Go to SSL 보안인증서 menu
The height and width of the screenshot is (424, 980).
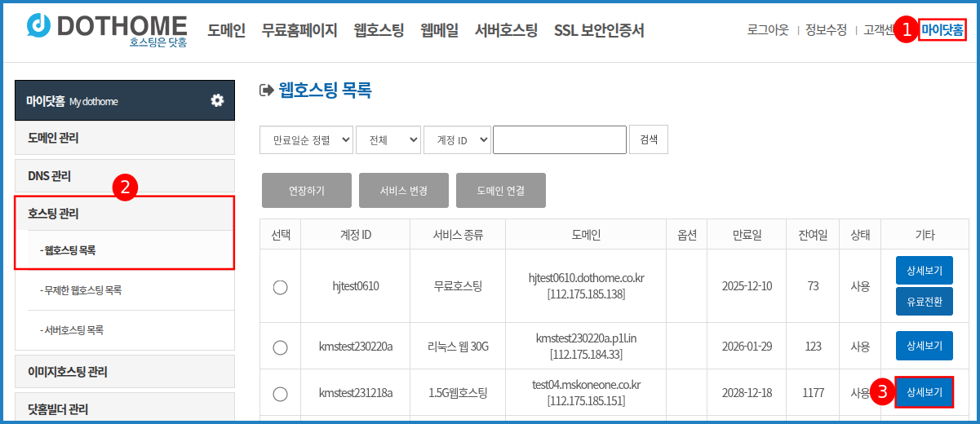pyautogui.click(x=599, y=31)
